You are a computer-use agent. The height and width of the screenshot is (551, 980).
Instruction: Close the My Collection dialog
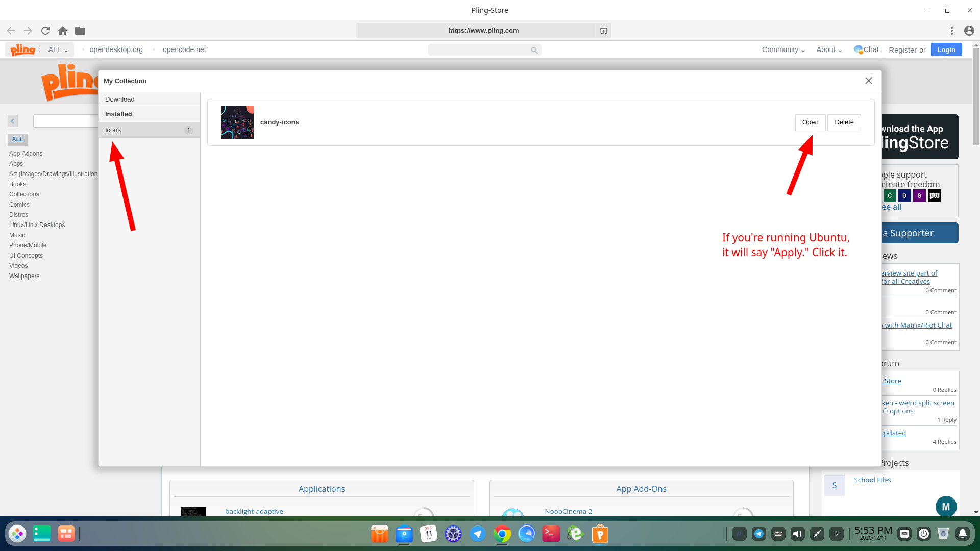[869, 81]
